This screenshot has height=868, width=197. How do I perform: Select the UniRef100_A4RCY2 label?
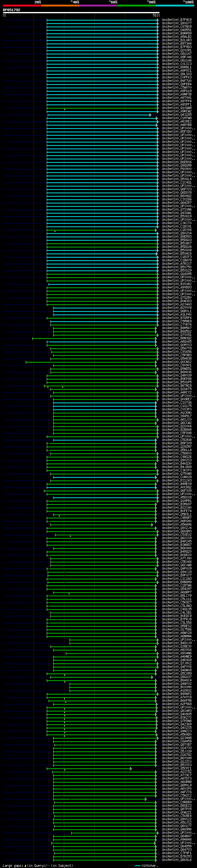(x=177, y=392)
